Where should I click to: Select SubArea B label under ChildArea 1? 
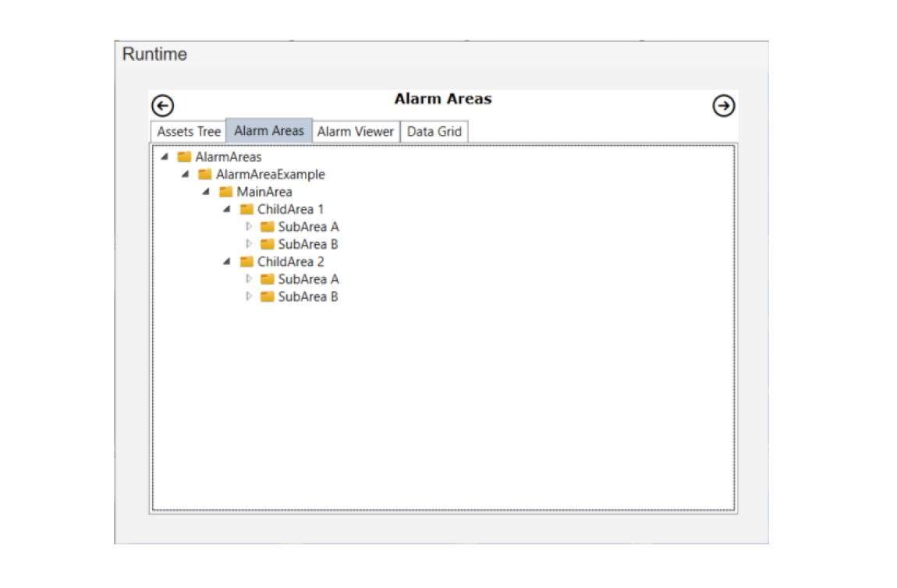click(308, 244)
